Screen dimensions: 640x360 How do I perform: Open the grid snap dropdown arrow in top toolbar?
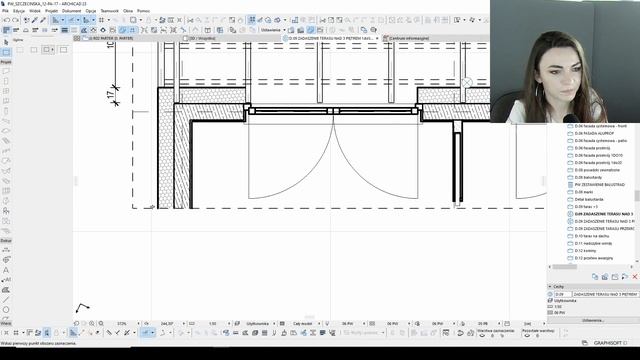109,20
